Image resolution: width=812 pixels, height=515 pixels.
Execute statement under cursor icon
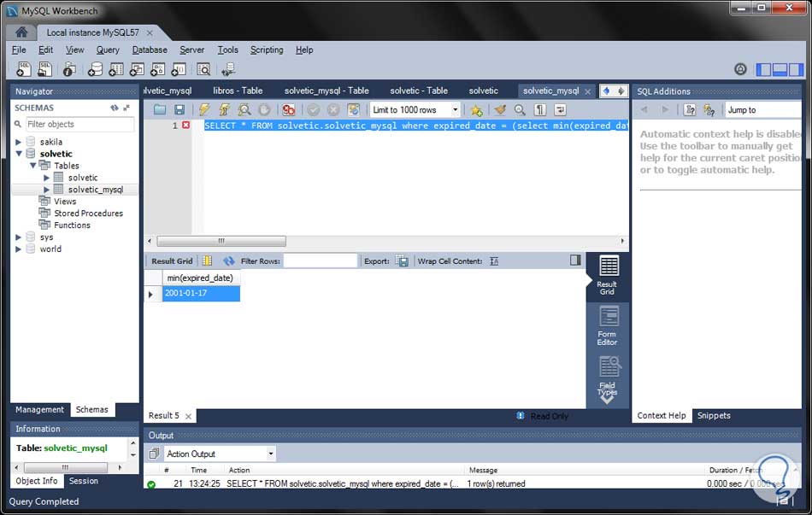[x=224, y=109]
